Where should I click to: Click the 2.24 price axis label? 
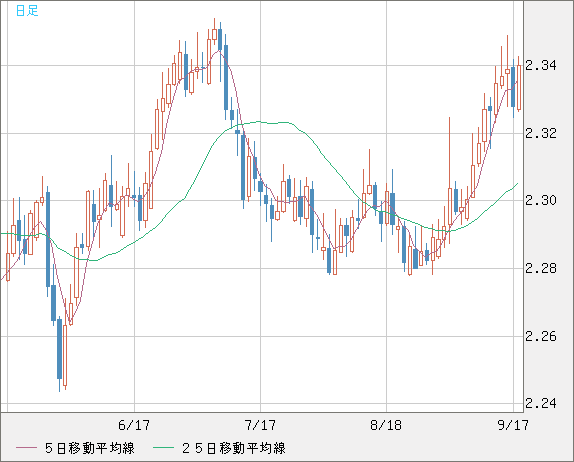(541, 403)
